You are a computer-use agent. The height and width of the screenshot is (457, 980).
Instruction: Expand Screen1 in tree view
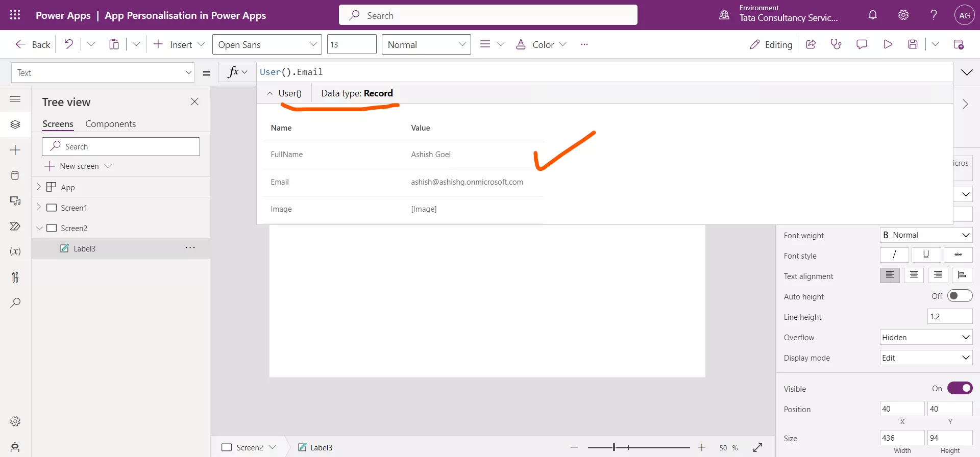click(39, 207)
